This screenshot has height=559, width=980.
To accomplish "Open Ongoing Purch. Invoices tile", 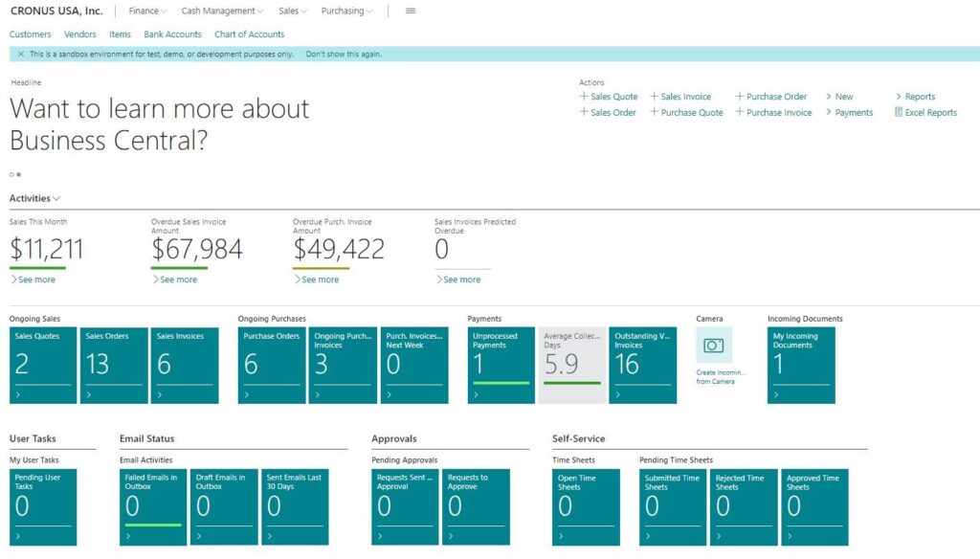I will (344, 365).
